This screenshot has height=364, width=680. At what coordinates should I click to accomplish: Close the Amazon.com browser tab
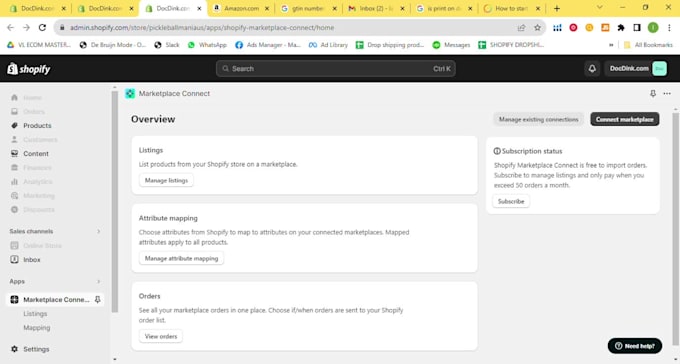267,8
